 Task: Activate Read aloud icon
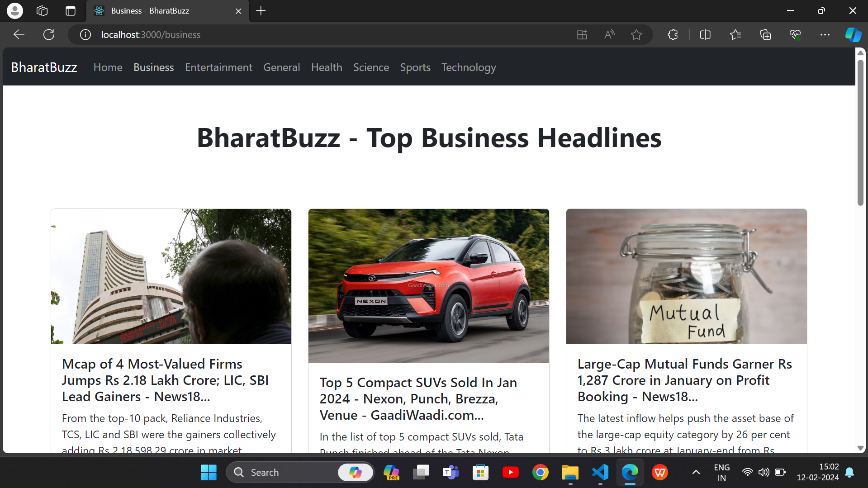click(x=609, y=35)
